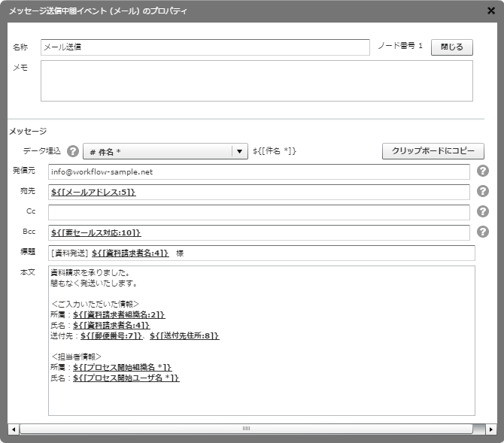Click ${[送付先住所:8]} in the body
This screenshot has width=504, height=443.
coord(184,335)
